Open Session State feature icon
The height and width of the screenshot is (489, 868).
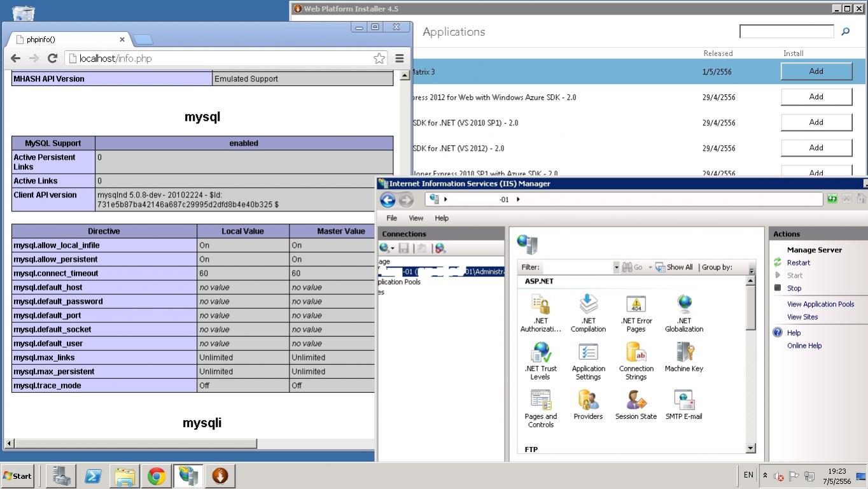(636, 404)
